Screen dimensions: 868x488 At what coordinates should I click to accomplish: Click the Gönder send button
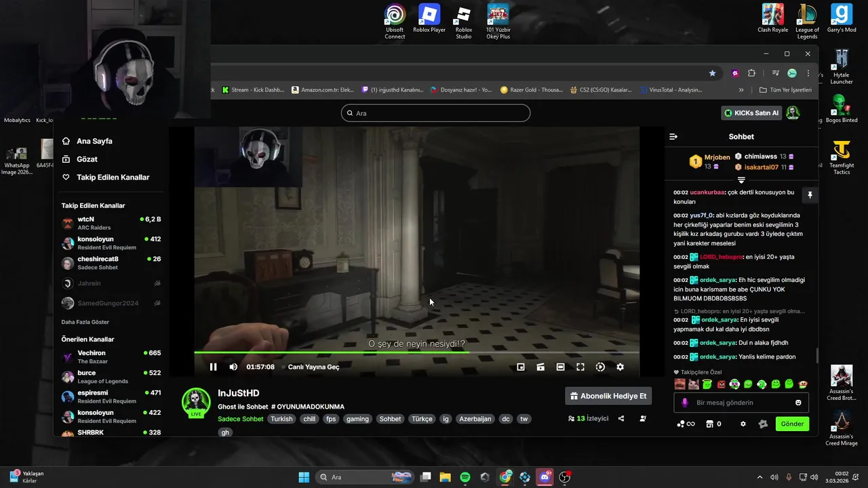[792, 424]
